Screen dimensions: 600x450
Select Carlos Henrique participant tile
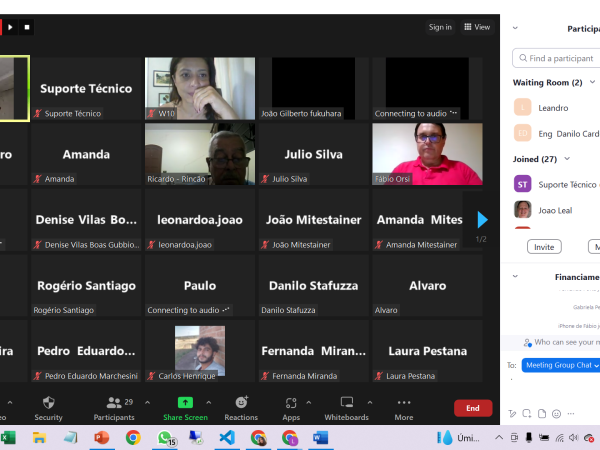click(200, 351)
